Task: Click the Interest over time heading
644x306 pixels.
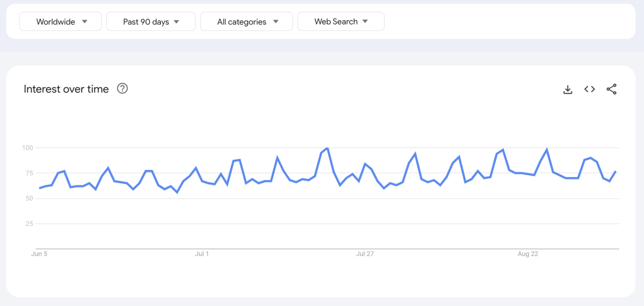Action: click(66, 89)
